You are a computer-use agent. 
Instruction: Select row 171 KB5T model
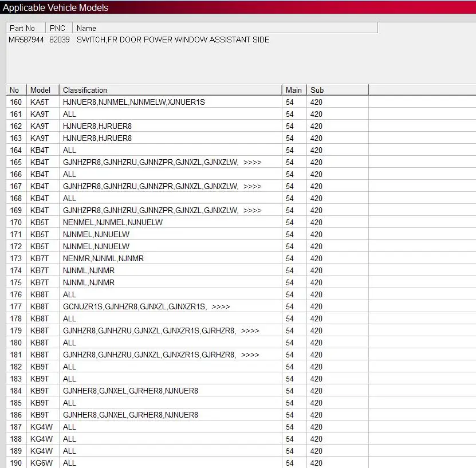[40, 235]
